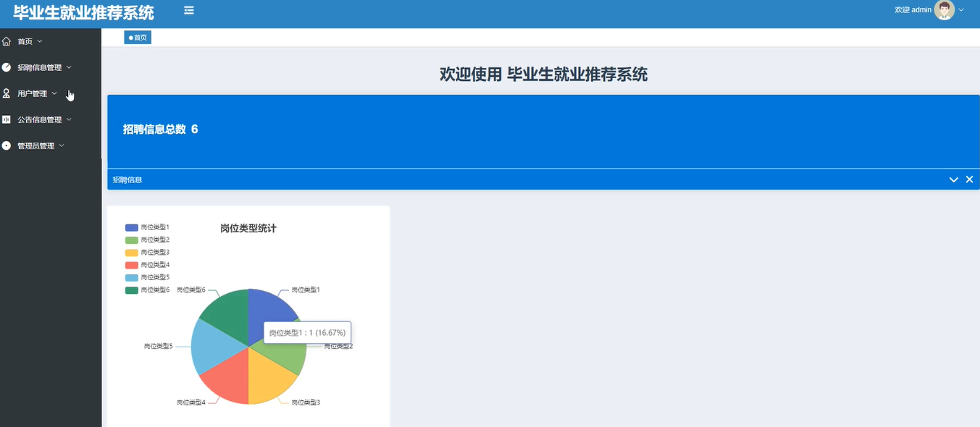
Task: Expand the 用户管理 menu chevron
Action: 54,93
